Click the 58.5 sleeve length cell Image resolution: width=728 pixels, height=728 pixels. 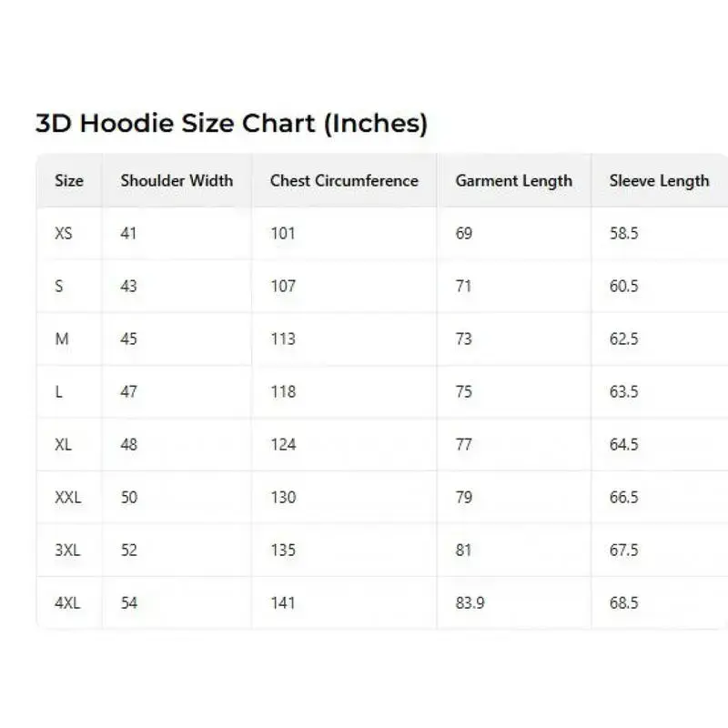click(624, 233)
